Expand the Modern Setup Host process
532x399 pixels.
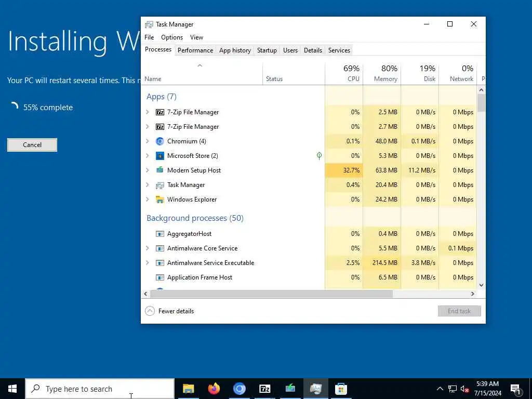tap(147, 170)
